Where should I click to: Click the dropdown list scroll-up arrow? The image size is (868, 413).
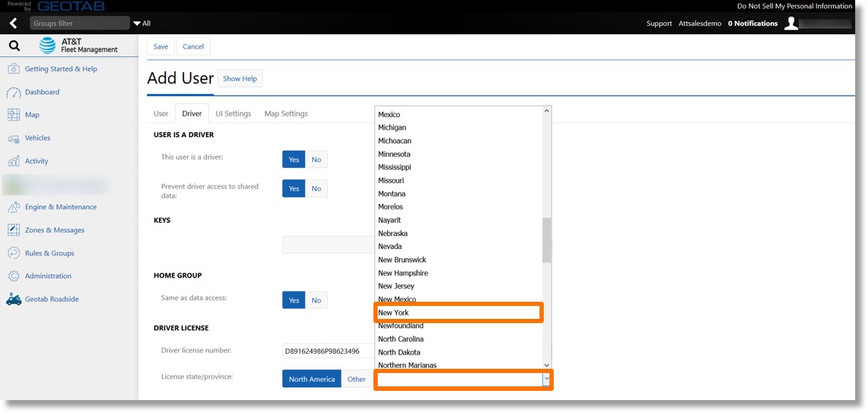547,111
